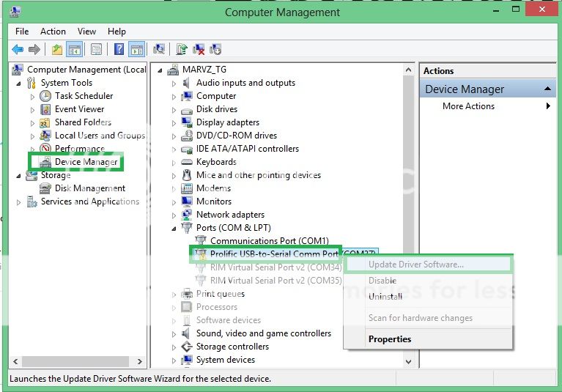Click left pane horizontal scrollbar left arrow
This screenshot has width=562, height=392.
(15, 361)
